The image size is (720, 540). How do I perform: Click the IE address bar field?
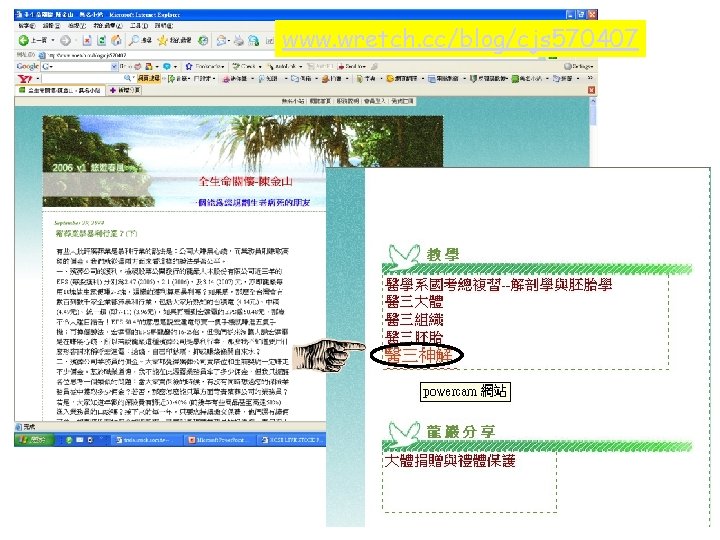click(x=294, y=55)
